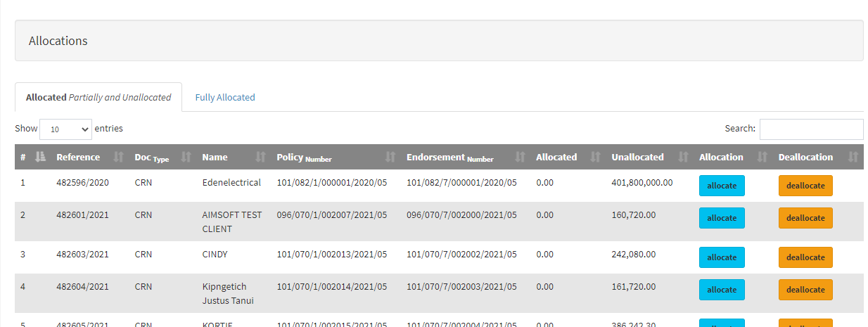The height and width of the screenshot is (327, 868).
Task: Click sort icon on Allocation column
Action: coord(761,157)
